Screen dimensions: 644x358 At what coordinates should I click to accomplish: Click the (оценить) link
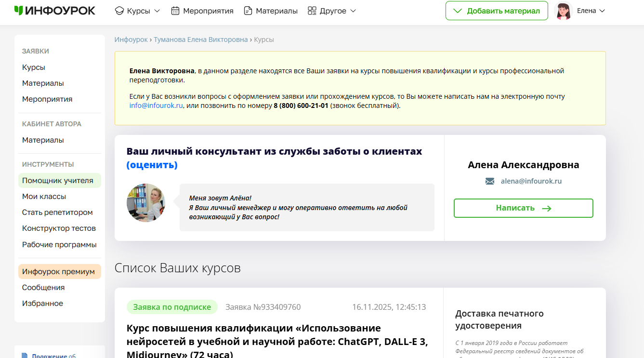click(x=152, y=165)
